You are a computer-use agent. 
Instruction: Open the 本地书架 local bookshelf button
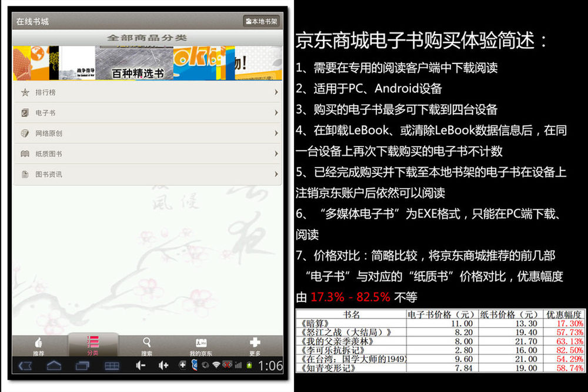262,21
